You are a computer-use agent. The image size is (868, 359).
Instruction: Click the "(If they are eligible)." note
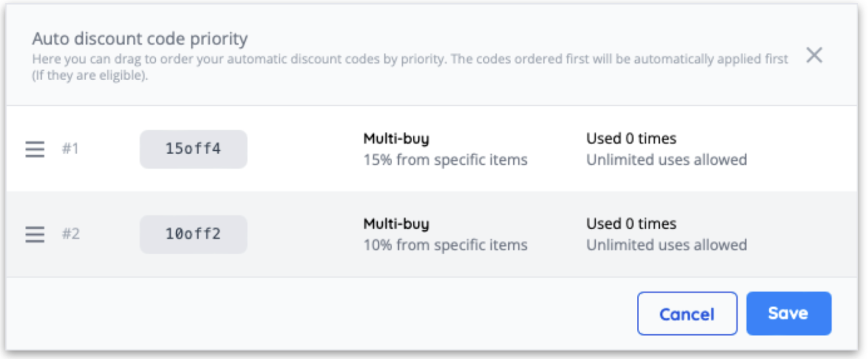click(90, 75)
